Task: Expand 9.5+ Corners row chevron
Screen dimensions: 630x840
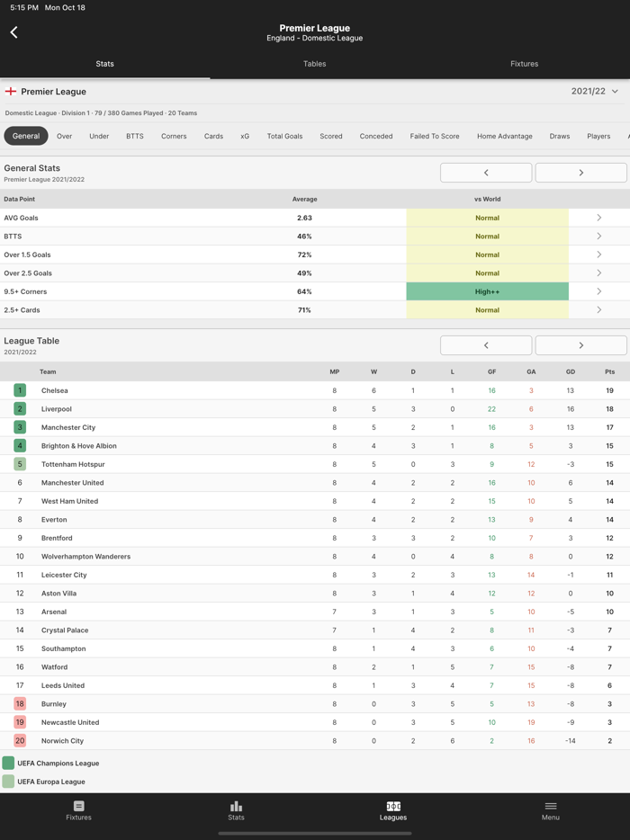Action: pos(598,291)
